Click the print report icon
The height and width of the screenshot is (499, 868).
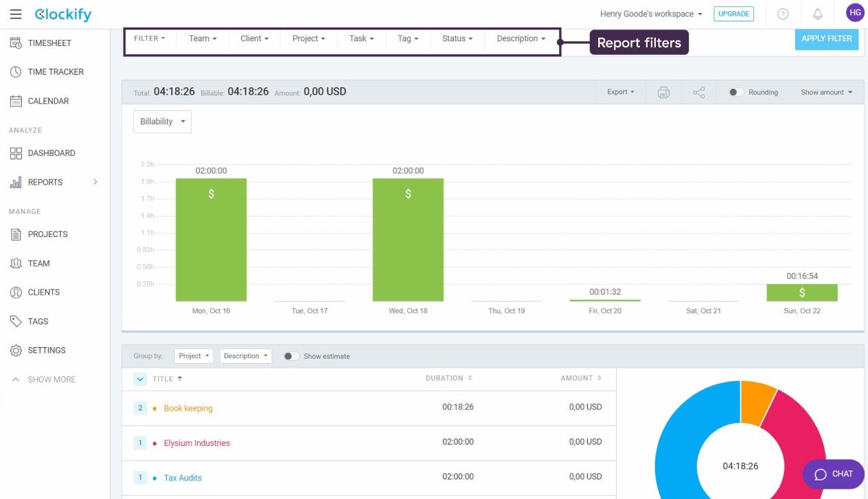click(x=663, y=93)
